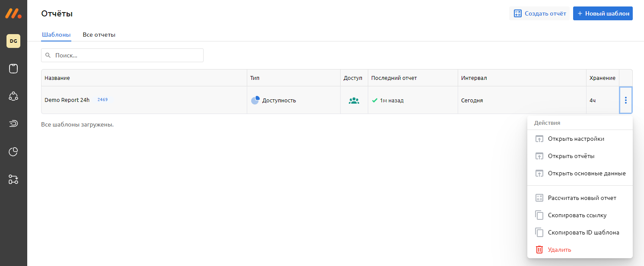
Task: Open the DG account avatar
Action: pos(13,41)
